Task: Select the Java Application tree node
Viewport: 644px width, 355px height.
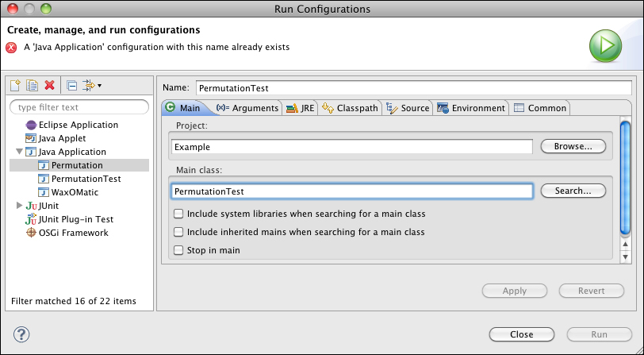Action: (x=66, y=152)
